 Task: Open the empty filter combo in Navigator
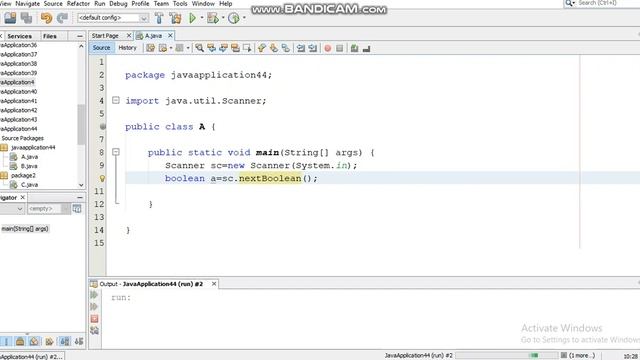click(x=49, y=209)
